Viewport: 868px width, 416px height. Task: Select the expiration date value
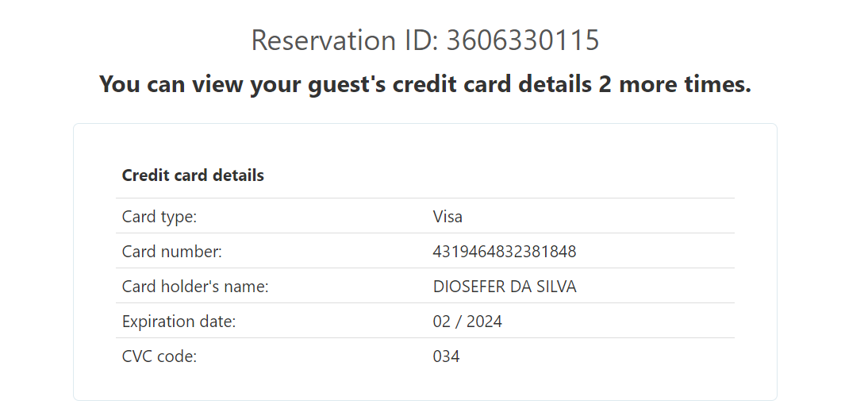tap(467, 322)
